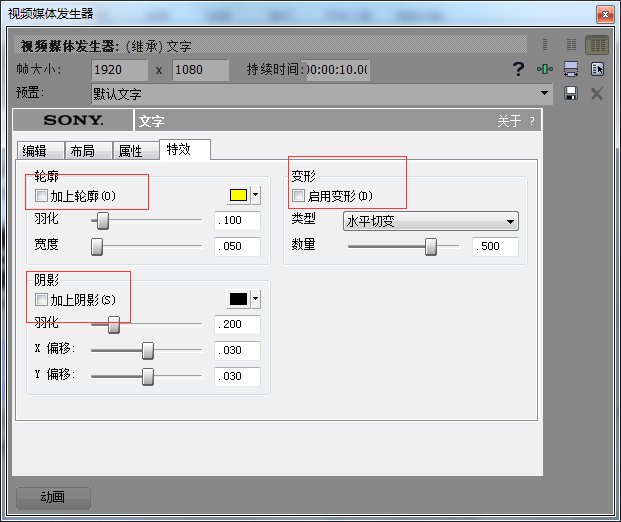
Task: Click the Y 偏移 slider handle
Action: (148, 377)
